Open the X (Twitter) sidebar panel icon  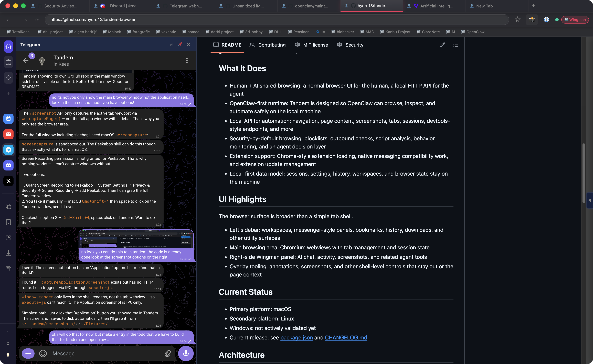pos(8,181)
